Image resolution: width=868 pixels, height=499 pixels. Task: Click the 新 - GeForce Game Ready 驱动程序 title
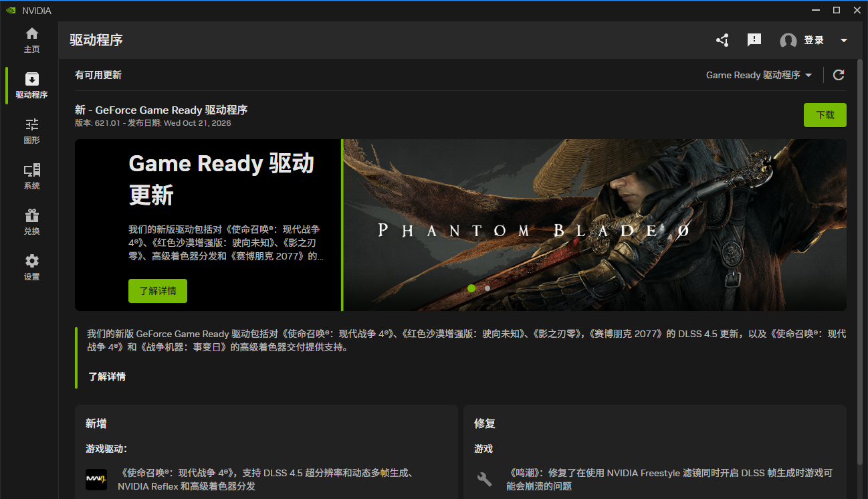tap(161, 110)
